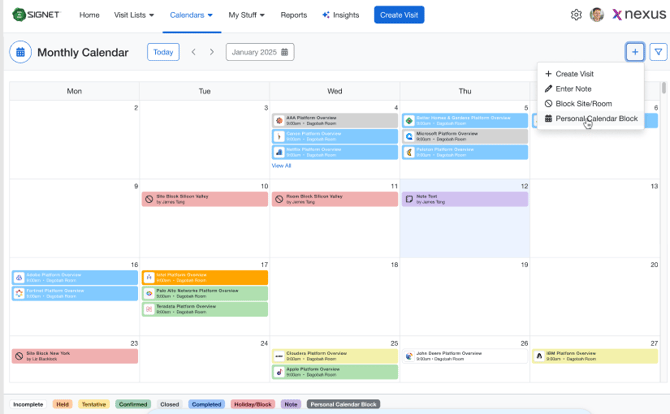
Task: Click the Completed legend chip
Action: point(206,404)
